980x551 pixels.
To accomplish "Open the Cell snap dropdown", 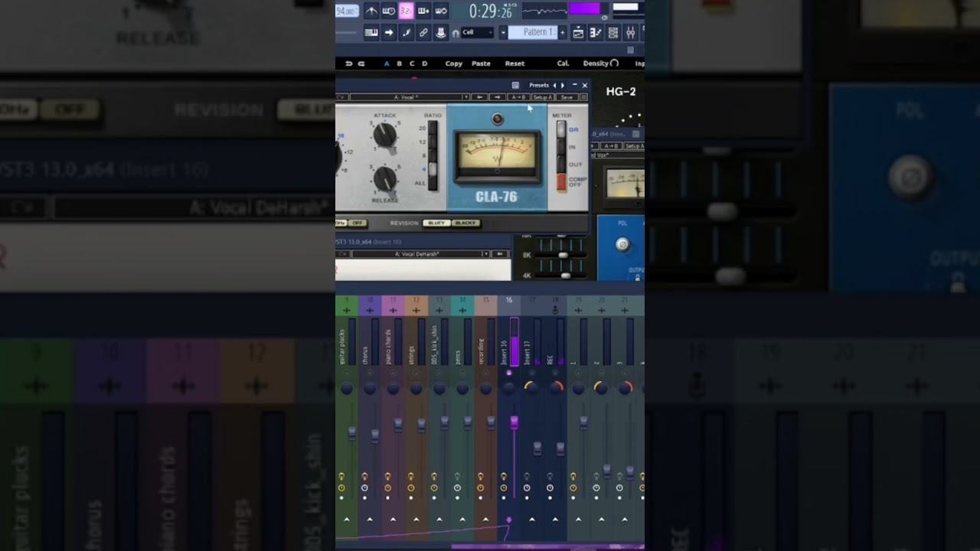I will click(x=478, y=32).
